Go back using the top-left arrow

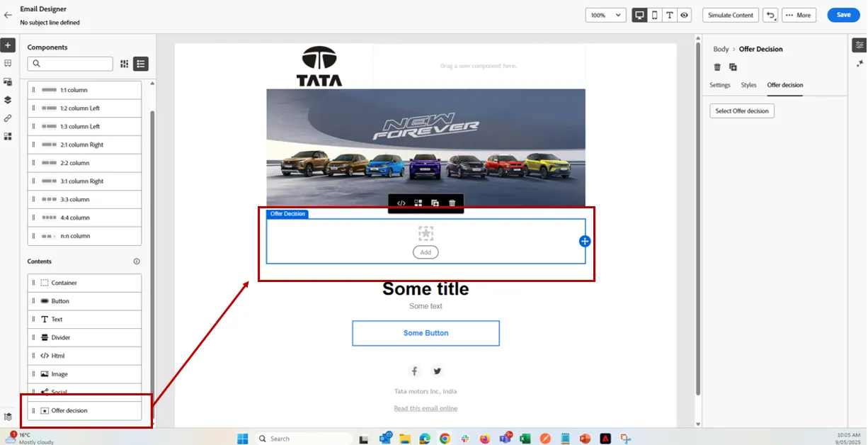(x=8, y=15)
